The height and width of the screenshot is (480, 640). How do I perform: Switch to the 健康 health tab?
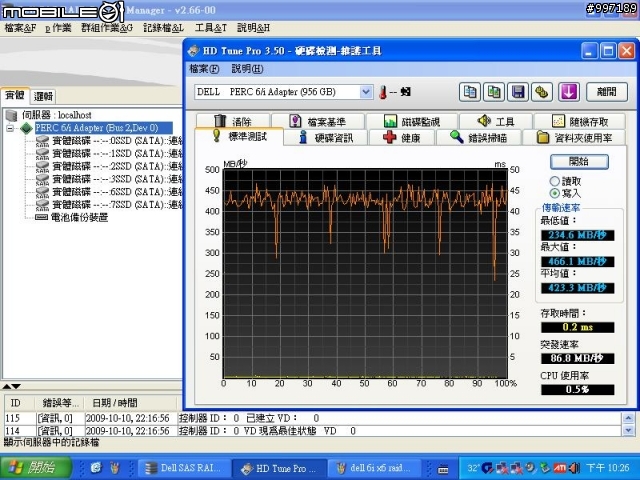402,138
